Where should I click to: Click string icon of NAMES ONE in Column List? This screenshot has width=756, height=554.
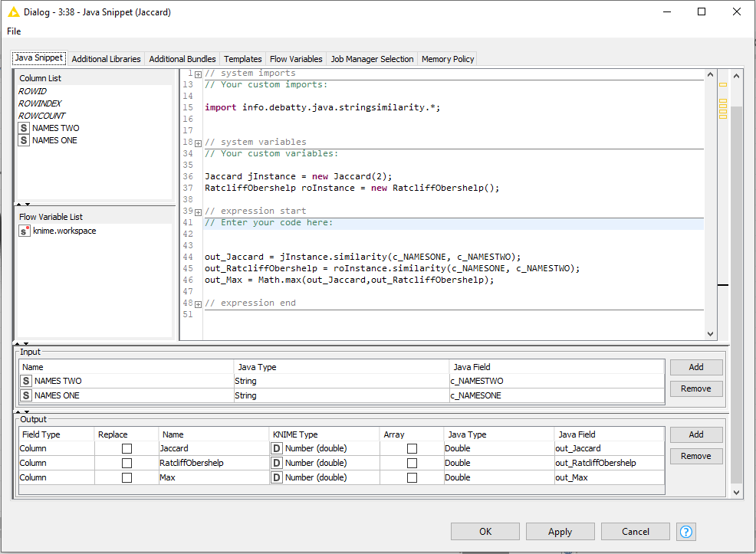(x=24, y=140)
